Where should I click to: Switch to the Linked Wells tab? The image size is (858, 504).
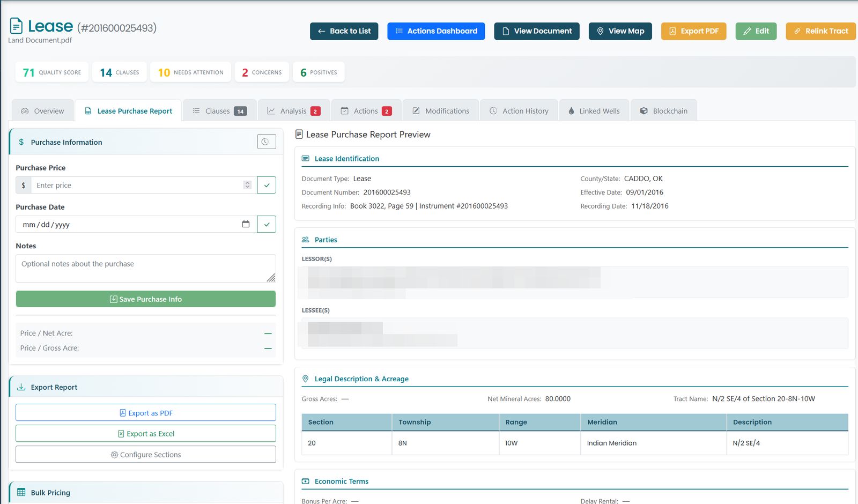594,110
